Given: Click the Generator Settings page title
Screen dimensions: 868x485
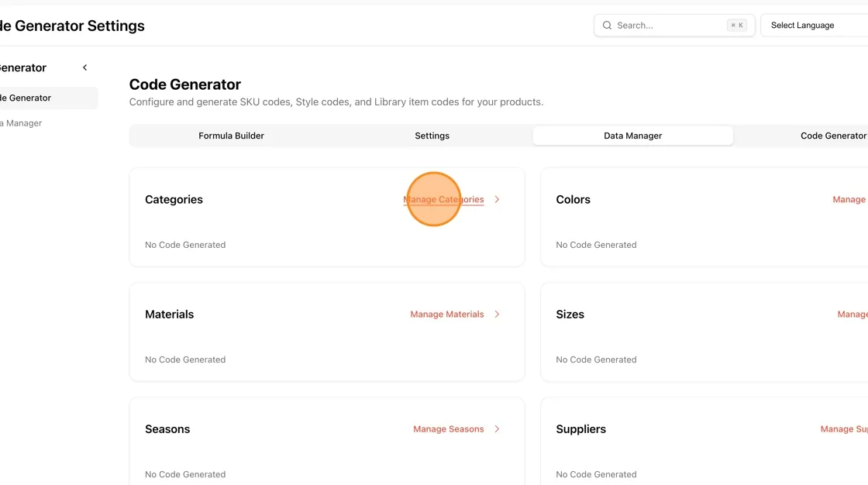Looking at the screenshot, I should click(x=72, y=26).
